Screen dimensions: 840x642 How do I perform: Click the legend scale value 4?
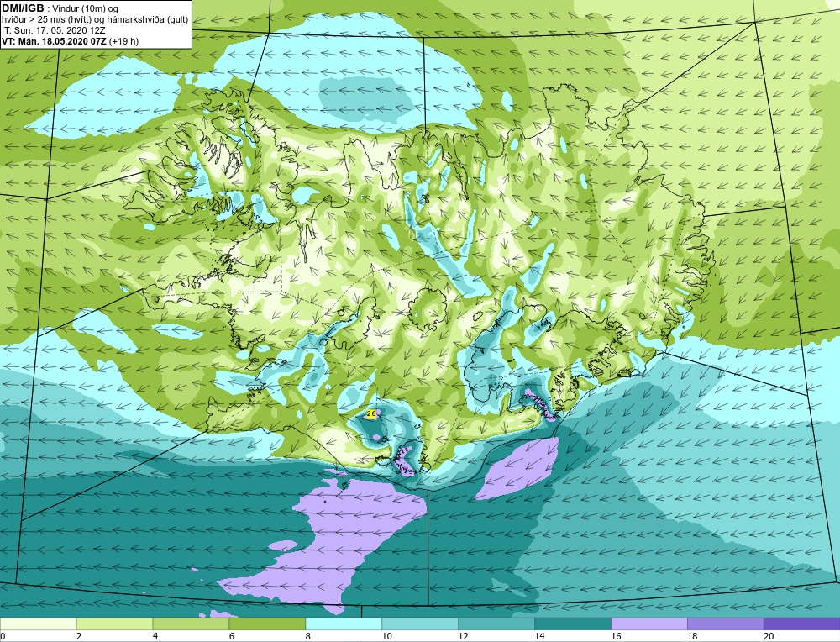(x=155, y=636)
